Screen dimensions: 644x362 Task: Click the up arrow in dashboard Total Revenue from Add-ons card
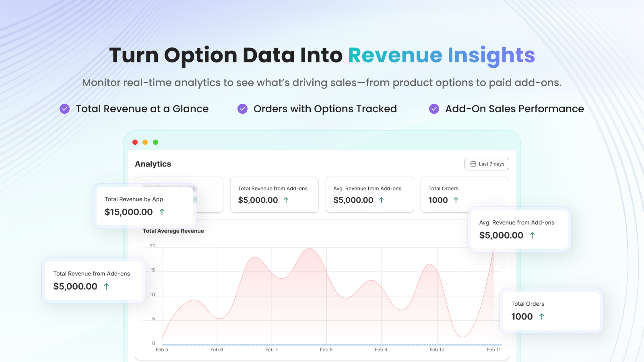point(286,200)
